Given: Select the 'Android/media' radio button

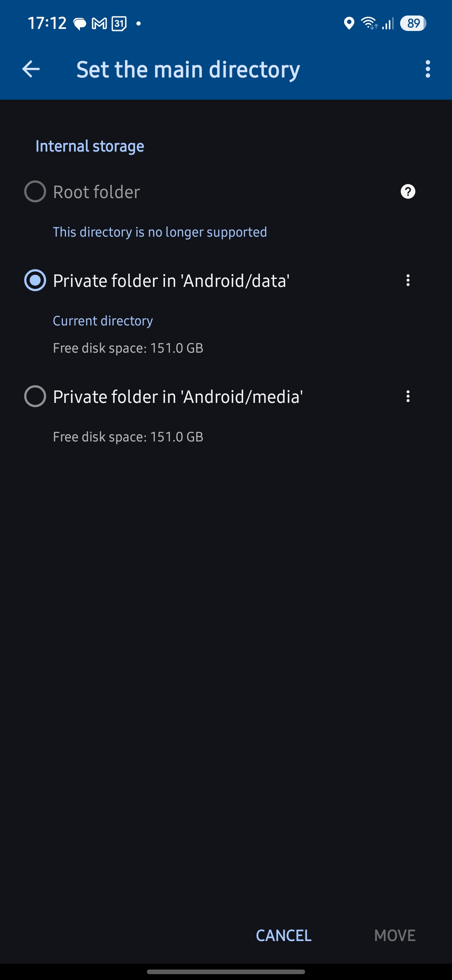Looking at the screenshot, I should pyautogui.click(x=35, y=397).
